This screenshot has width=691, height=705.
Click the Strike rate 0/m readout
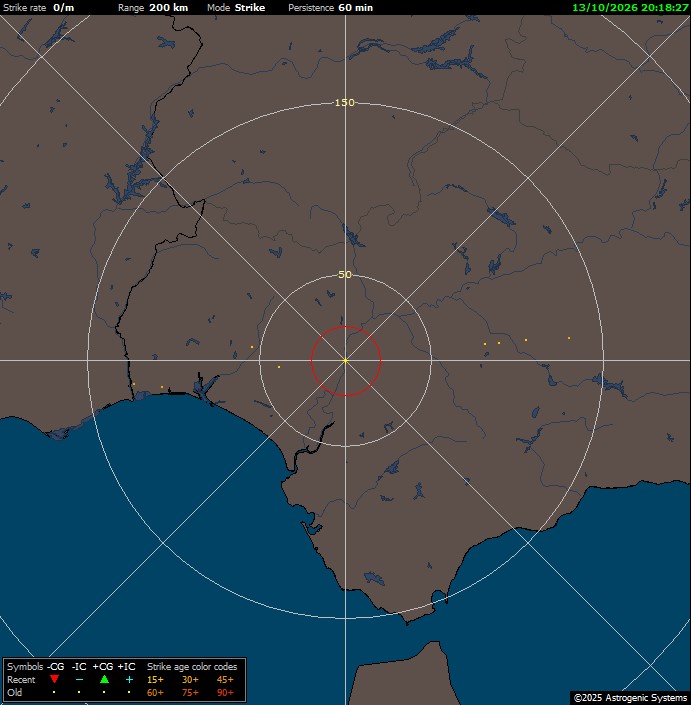tap(39, 8)
